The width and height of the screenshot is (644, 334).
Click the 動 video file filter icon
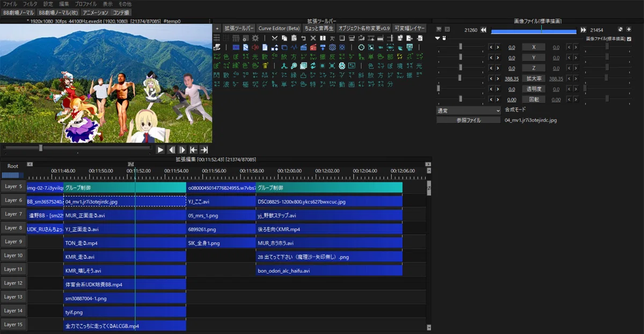pyautogui.click(x=342, y=84)
